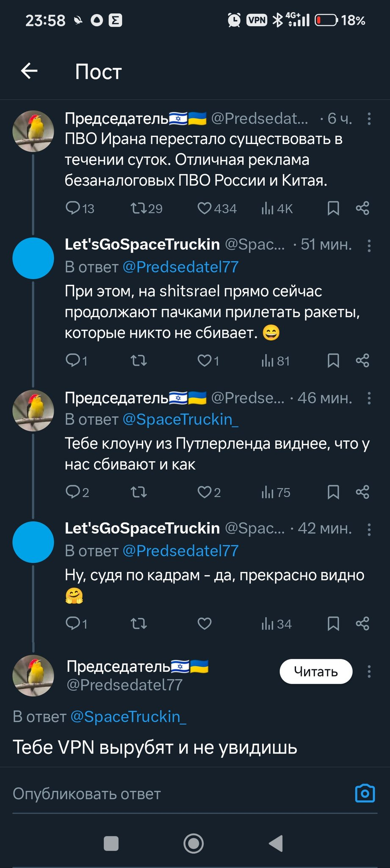
Task: Share the 'ПВО Ирана' post
Action: (x=362, y=208)
